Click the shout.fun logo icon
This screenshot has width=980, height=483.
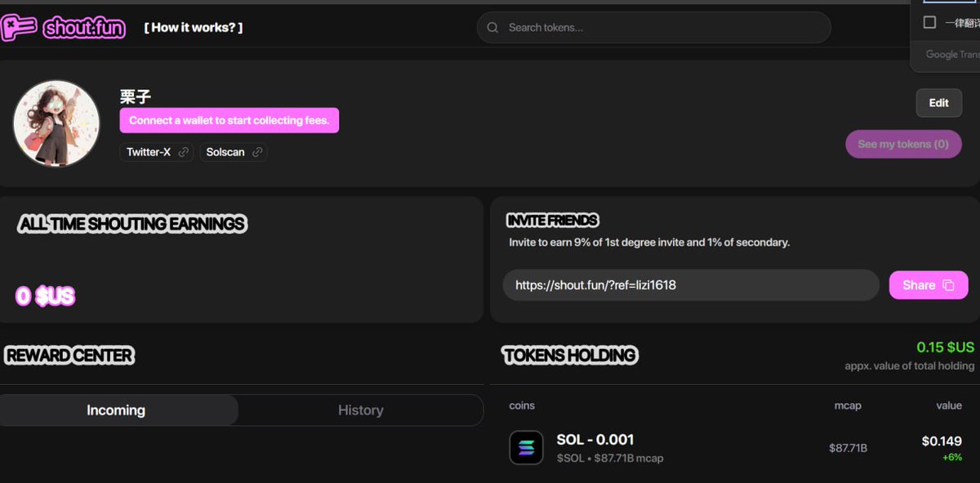19,27
